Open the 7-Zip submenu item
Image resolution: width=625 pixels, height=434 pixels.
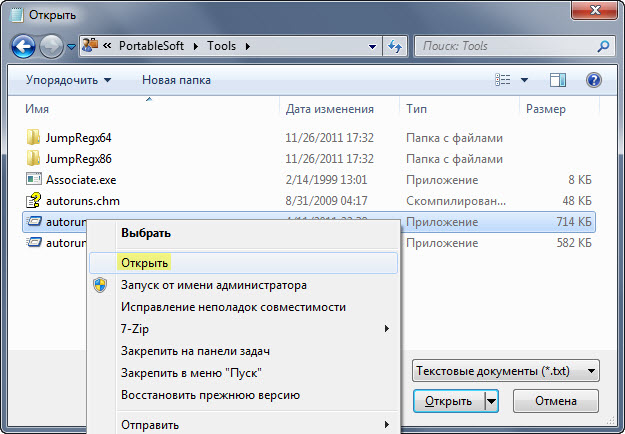click(135, 328)
